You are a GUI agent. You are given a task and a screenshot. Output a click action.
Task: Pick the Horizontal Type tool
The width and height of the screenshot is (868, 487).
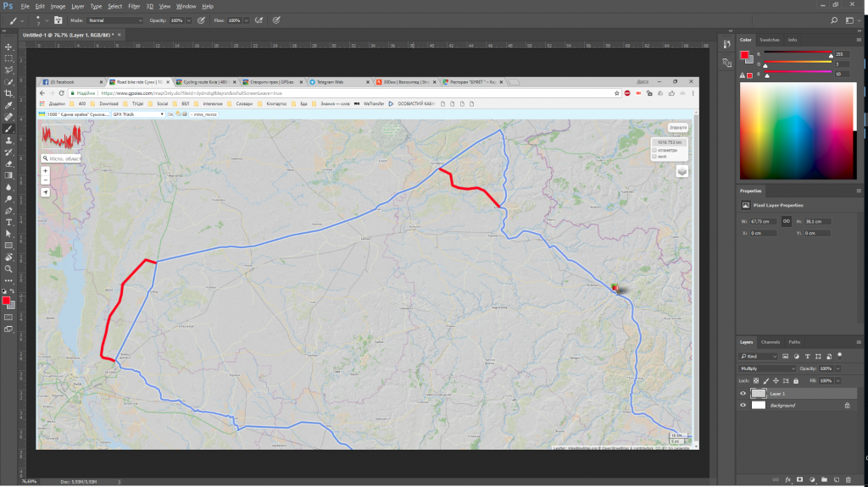(x=8, y=221)
